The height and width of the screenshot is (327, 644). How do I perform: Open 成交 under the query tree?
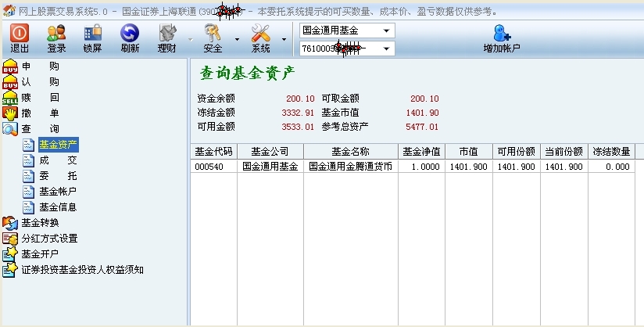click(x=58, y=160)
